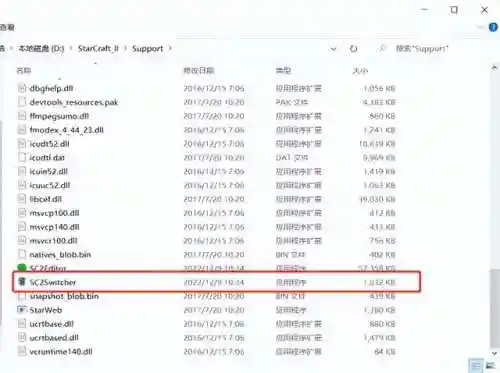Select the file name fmodex_4_44_23.dll

(x=66, y=130)
